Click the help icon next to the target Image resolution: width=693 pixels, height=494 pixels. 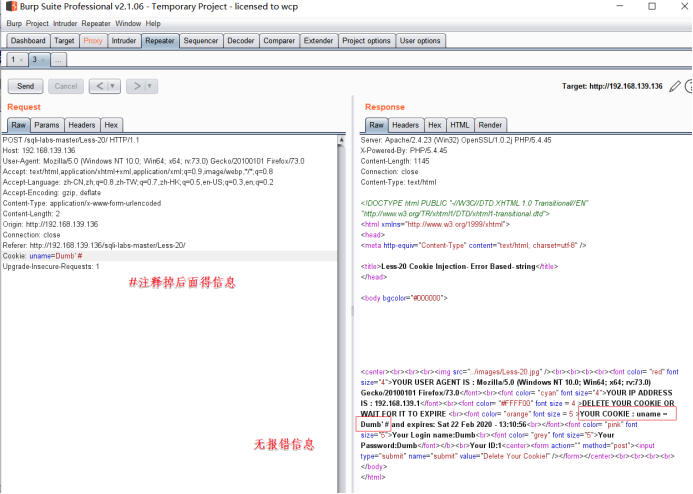coord(689,86)
